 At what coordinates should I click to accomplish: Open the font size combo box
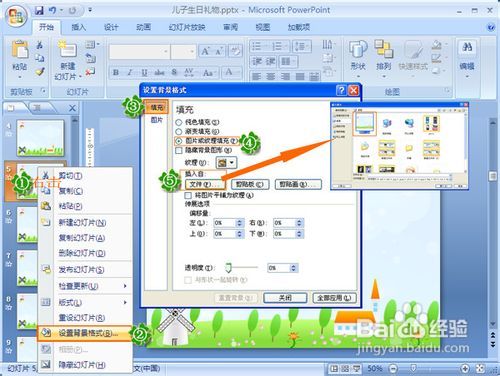point(183,52)
